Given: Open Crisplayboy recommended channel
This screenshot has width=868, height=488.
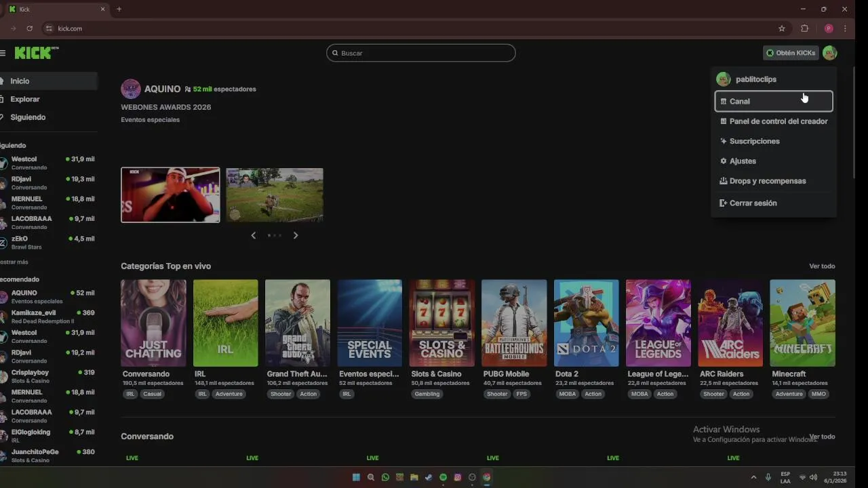Looking at the screenshot, I should [x=48, y=376].
